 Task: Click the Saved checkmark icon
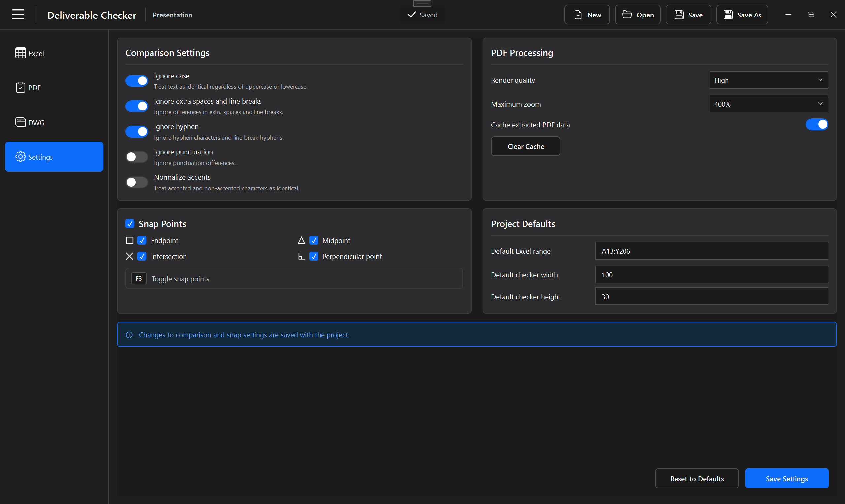(412, 15)
